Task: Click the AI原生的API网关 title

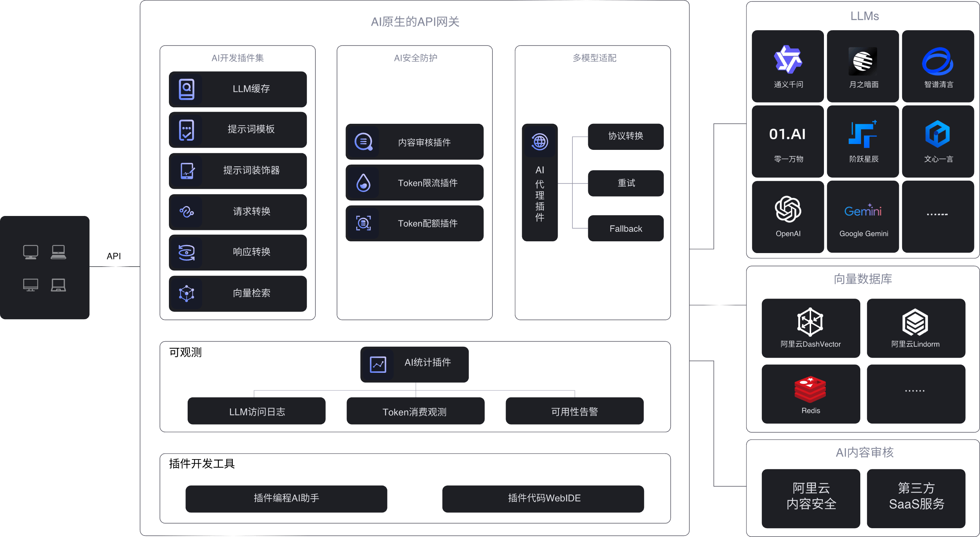Action: [415, 22]
